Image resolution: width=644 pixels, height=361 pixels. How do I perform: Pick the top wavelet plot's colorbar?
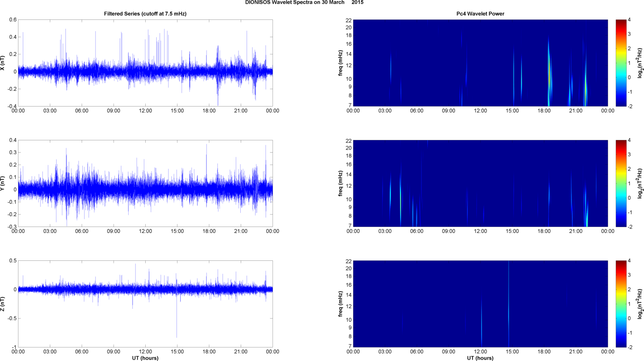(621, 63)
